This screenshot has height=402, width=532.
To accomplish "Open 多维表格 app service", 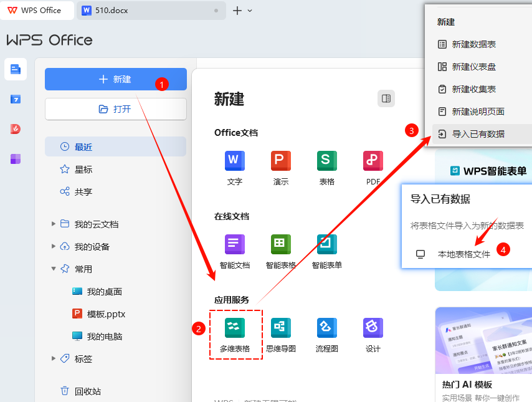I will (x=235, y=335).
